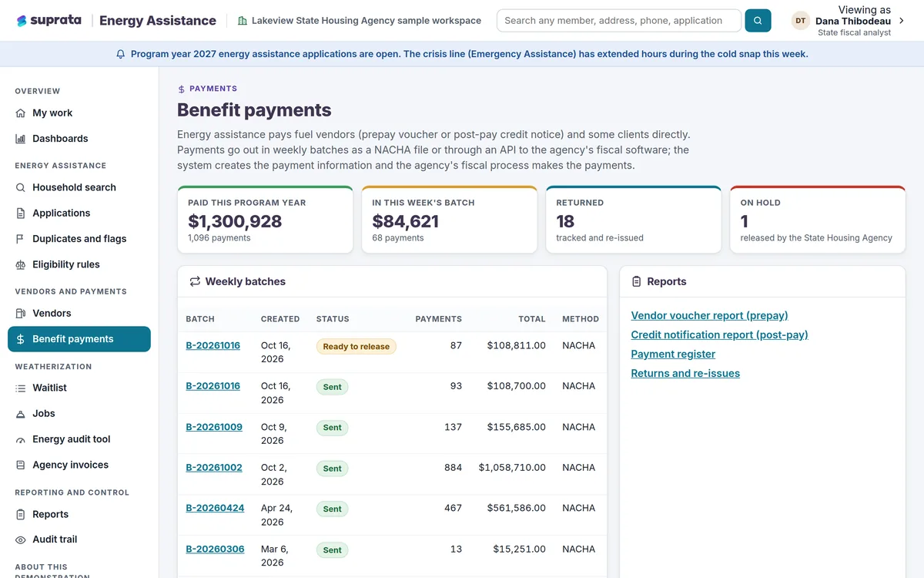
Task: Click the clipboard icon beside sidebar Reports
Action: [x=21, y=514]
